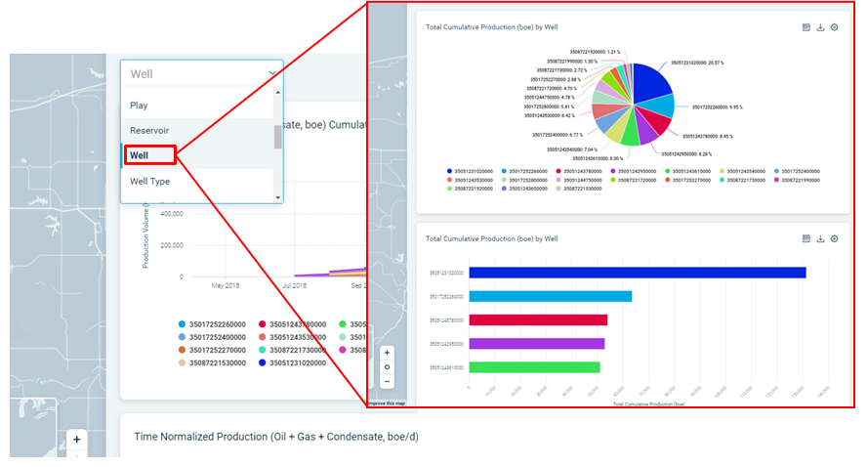Reset right map view with circle button
Screen dimensions: 868x467
tap(388, 367)
